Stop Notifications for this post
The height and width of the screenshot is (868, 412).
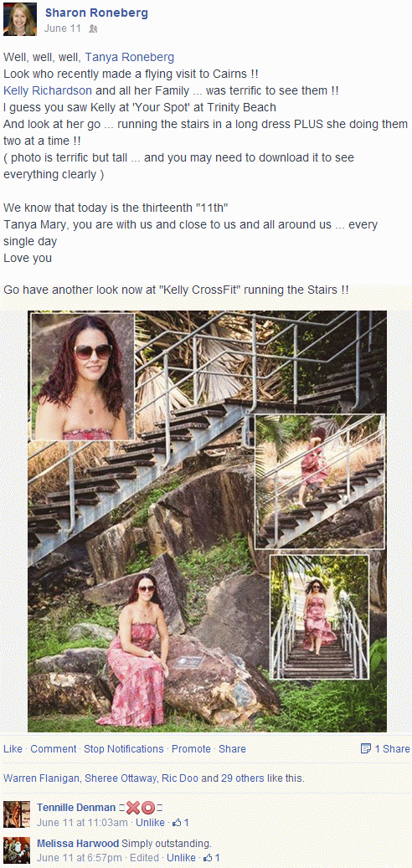point(123,749)
